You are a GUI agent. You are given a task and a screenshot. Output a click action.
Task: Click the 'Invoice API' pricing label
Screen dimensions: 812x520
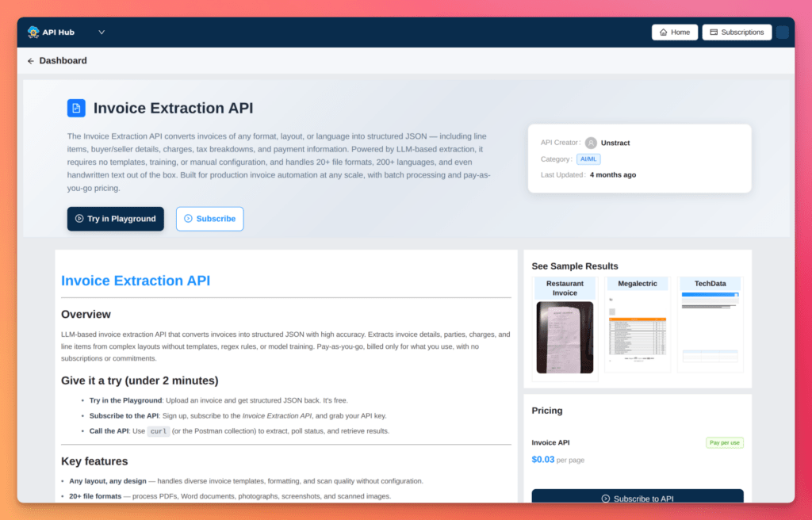point(550,443)
